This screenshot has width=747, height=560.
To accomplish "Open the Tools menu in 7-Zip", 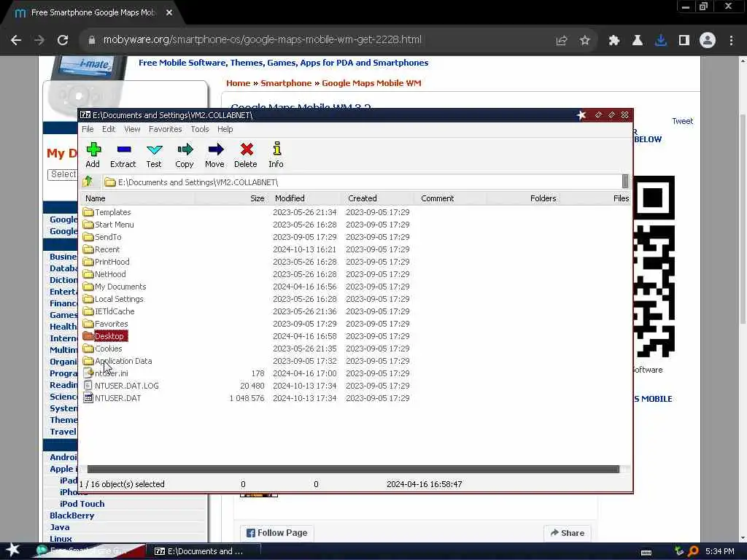I will [x=200, y=129].
